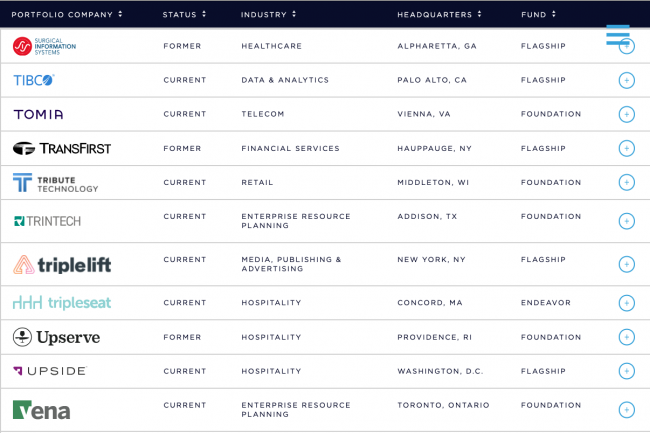
Task: Click the TIBCO company logo
Action: [x=34, y=80]
